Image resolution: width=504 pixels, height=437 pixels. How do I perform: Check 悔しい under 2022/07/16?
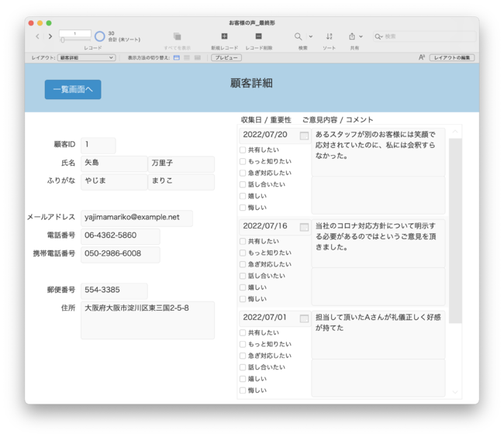point(243,299)
